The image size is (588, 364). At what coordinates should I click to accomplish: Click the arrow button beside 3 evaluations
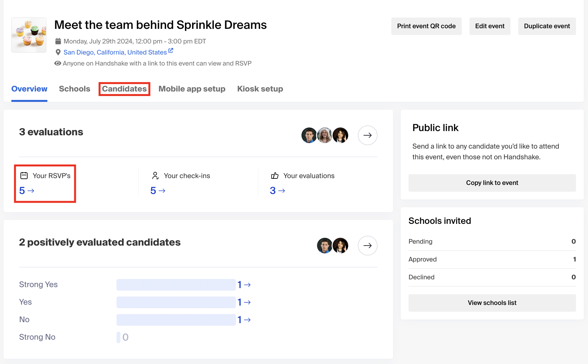[x=367, y=135]
